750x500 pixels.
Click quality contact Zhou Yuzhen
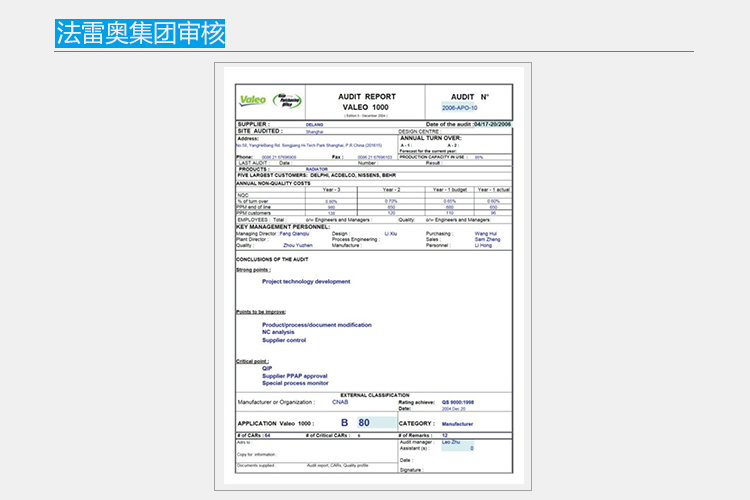298,245
